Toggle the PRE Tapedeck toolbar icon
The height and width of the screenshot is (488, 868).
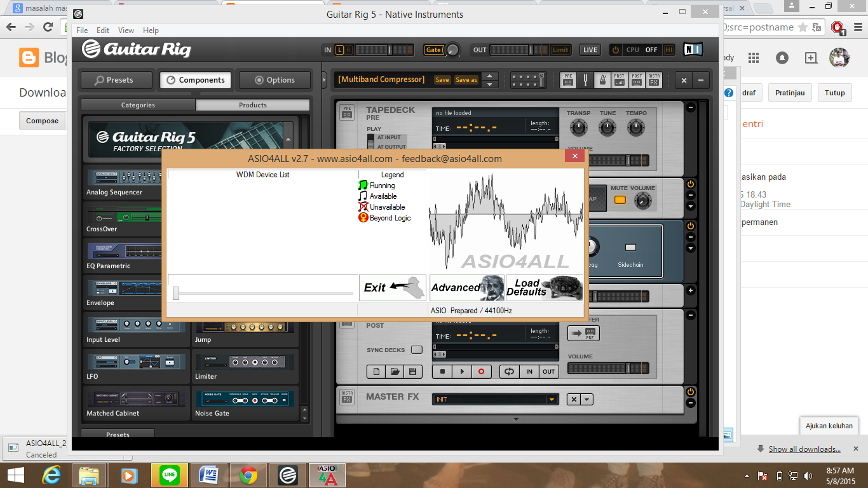coord(569,80)
